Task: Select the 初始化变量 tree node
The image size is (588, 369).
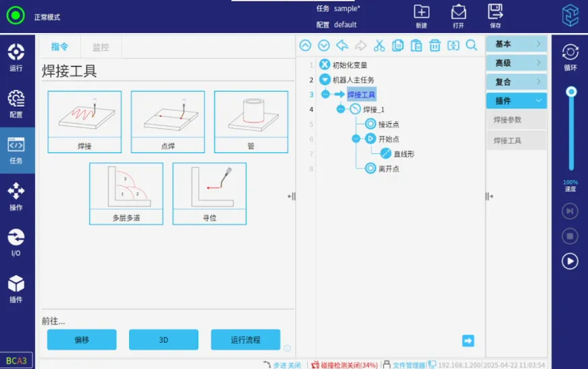Action: (349, 65)
